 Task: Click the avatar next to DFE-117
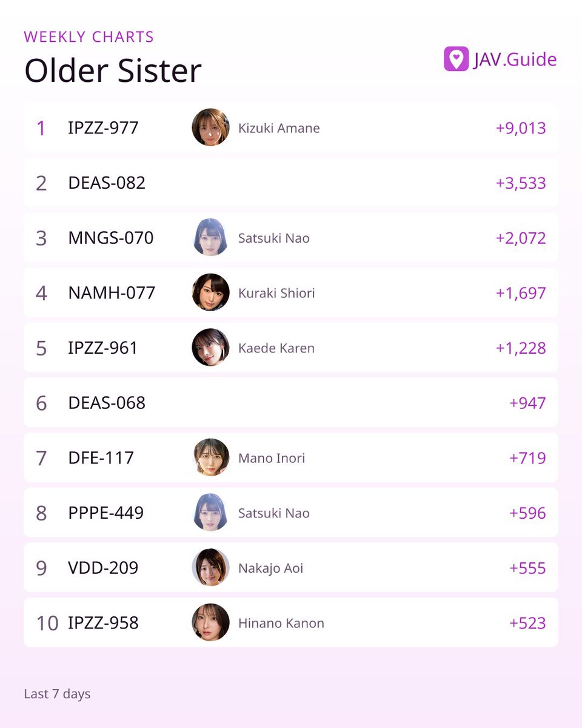[210, 457]
